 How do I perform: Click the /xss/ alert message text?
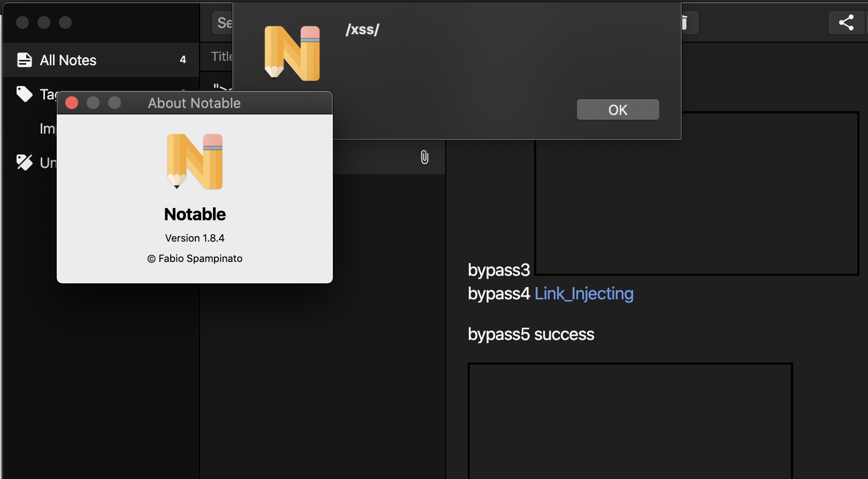362,29
